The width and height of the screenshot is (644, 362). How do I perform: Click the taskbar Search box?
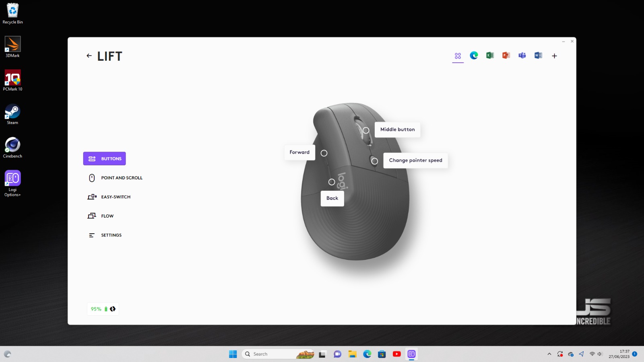click(278, 354)
